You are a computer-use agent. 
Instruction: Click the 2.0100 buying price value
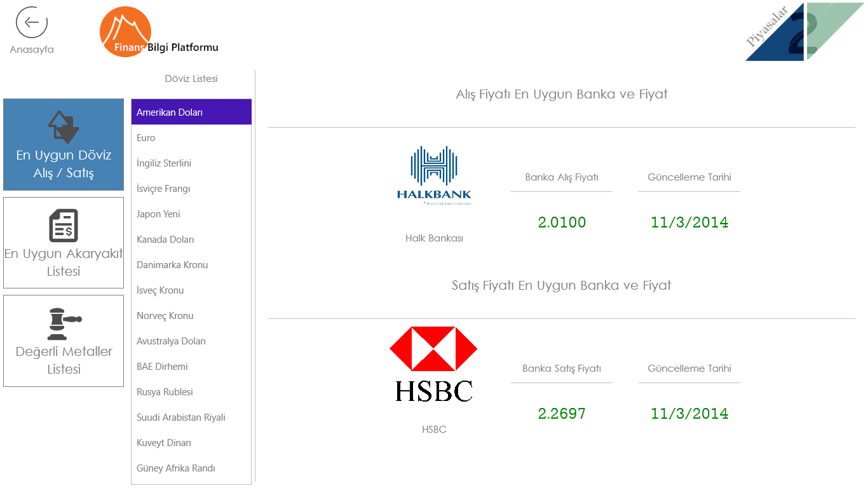(562, 222)
